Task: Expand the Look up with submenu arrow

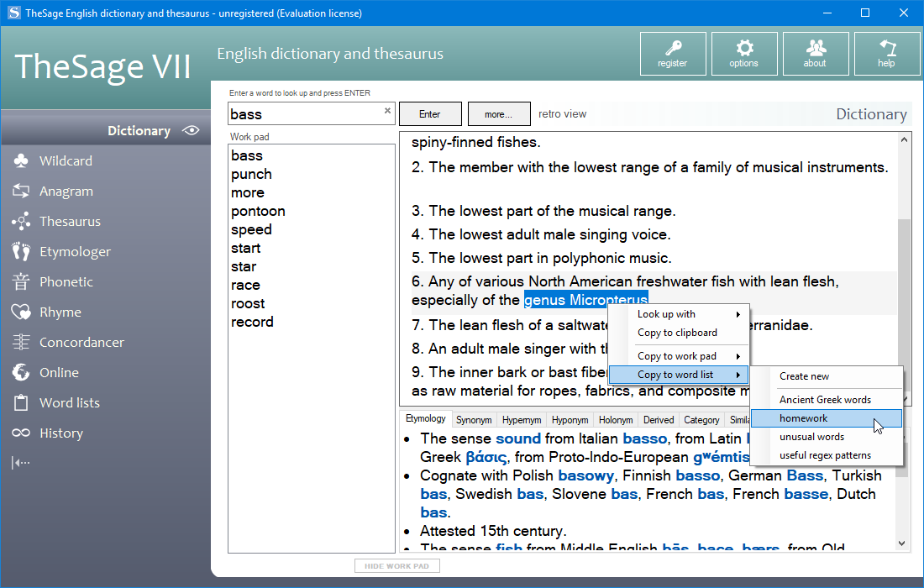Action: pos(738,315)
